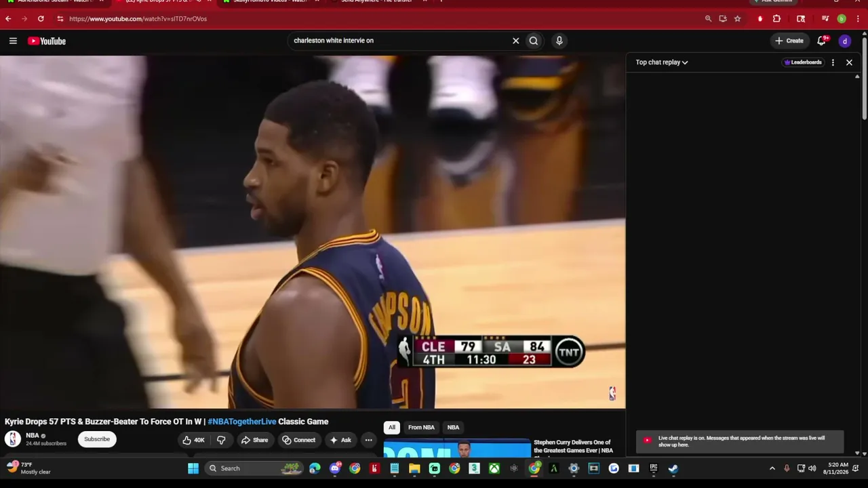
Task: Expand the Top chat replay dropdown
Action: pyautogui.click(x=662, y=62)
